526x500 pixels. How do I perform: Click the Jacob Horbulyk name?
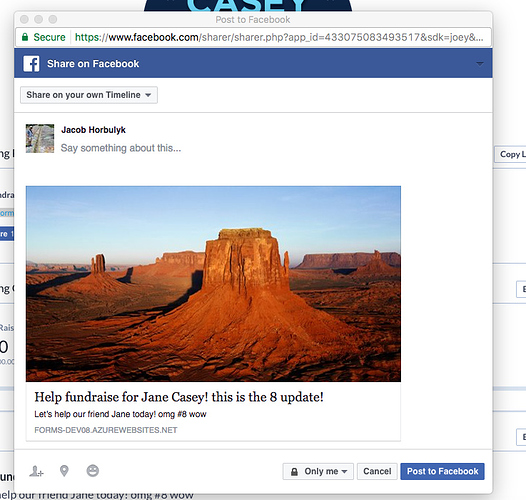point(93,130)
